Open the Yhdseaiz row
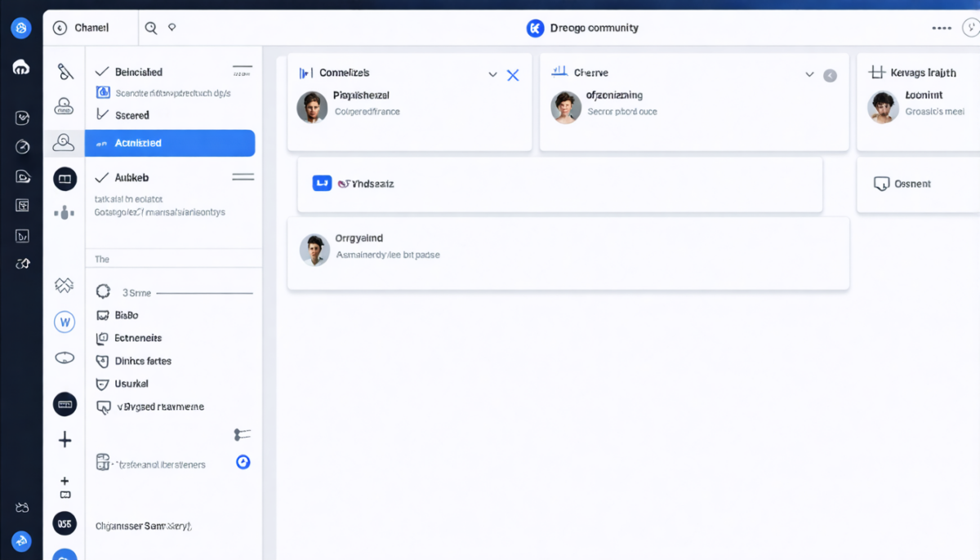Screen dimensions: 980x560 (559, 184)
